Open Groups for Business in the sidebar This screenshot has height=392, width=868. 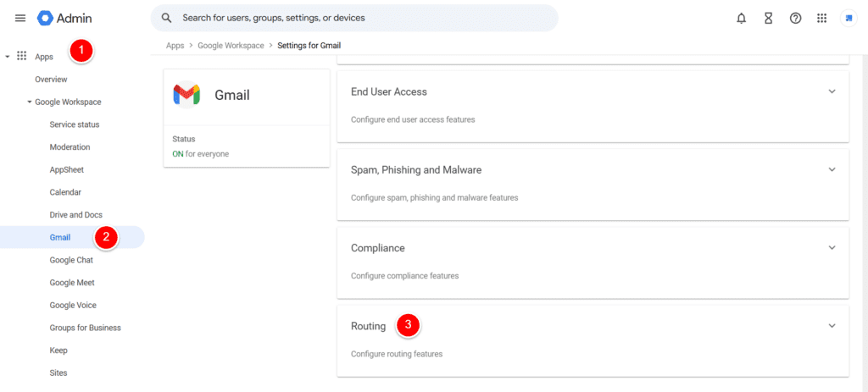point(86,328)
